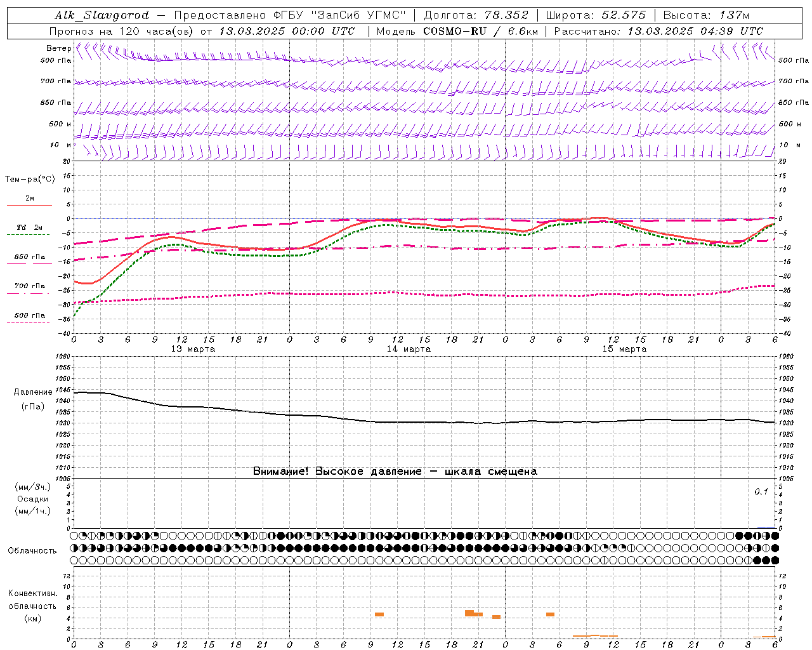
Task: Click the Осадки panel label
Action: [x=33, y=499]
